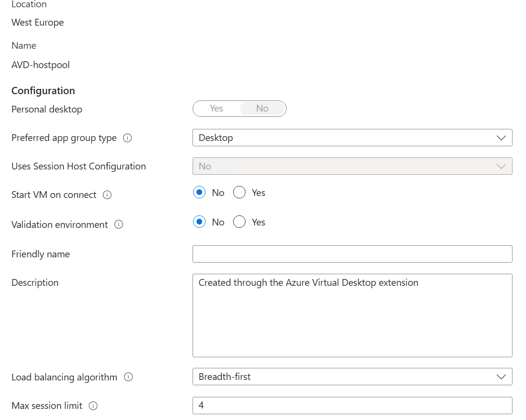Choose No radio for Validation environment
The height and width of the screenshot is (420, 526).
pyautogui.click(x=199, y=222)
